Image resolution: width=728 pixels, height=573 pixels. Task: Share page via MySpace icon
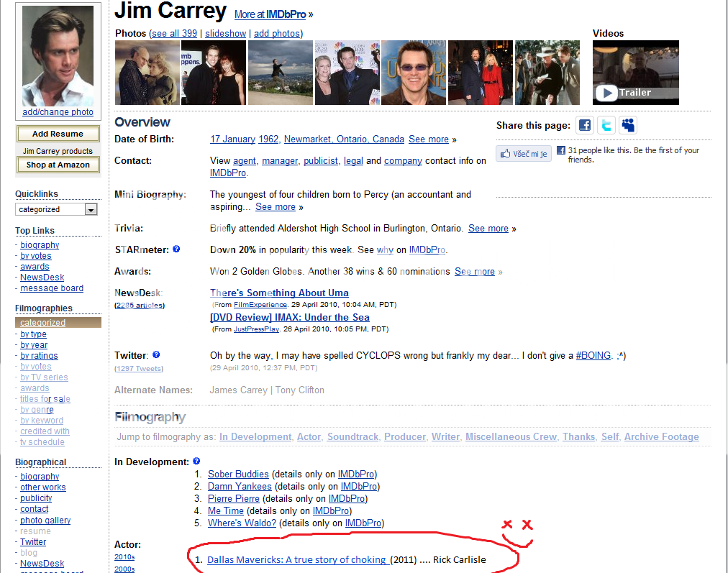point(629,125)
